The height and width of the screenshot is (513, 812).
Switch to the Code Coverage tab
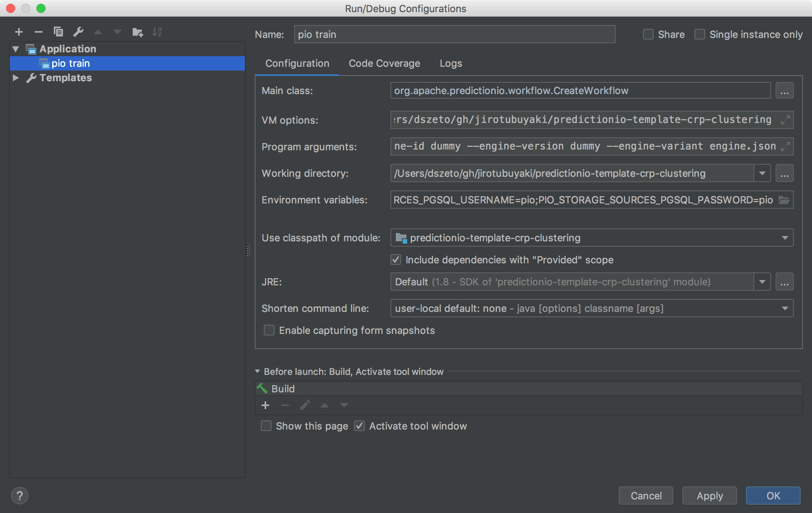pyautogui.click(x=384, y=63)
